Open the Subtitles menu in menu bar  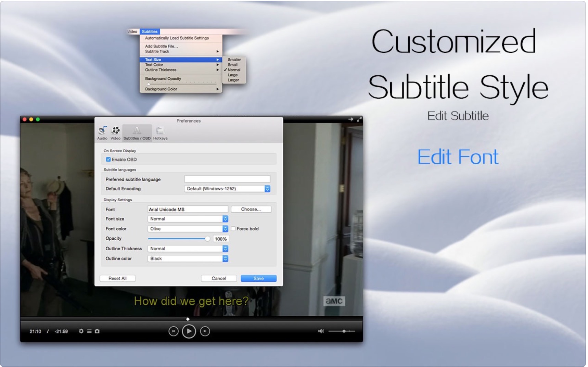150,31
